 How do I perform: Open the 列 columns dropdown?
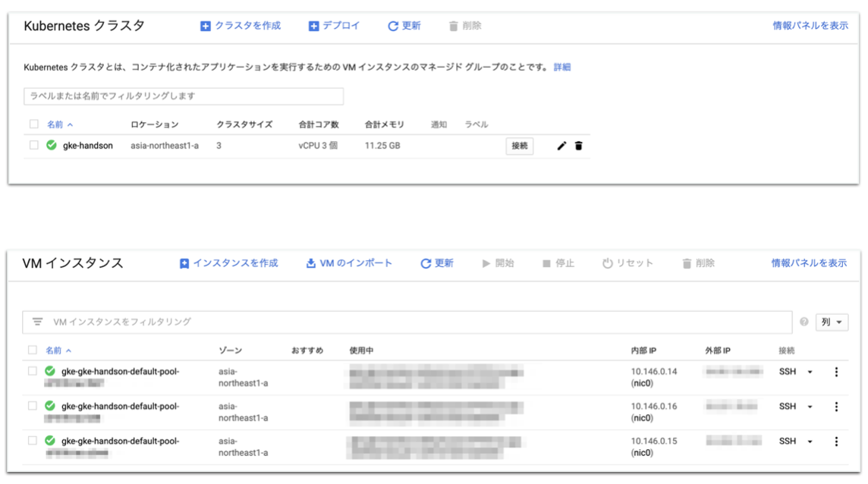pyautogui.click(x=832, y=322)
